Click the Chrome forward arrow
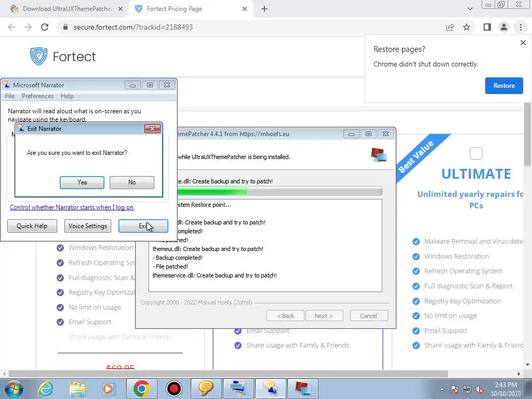The image size is (532, 399). [x=28, y=27]
